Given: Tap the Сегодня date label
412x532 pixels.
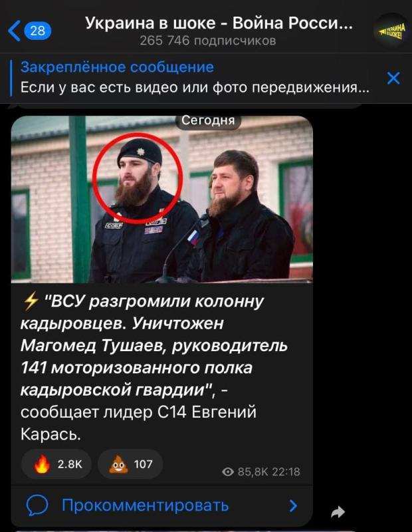Looking at the screenshot, I should pyautogui.click(x=208, y=120).
